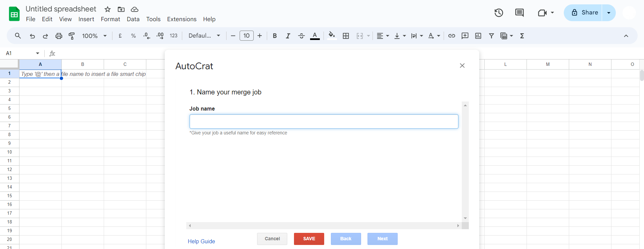This screenshot has width=644, height=249.
Task: Open the View menu
Action: click(65, 19)
